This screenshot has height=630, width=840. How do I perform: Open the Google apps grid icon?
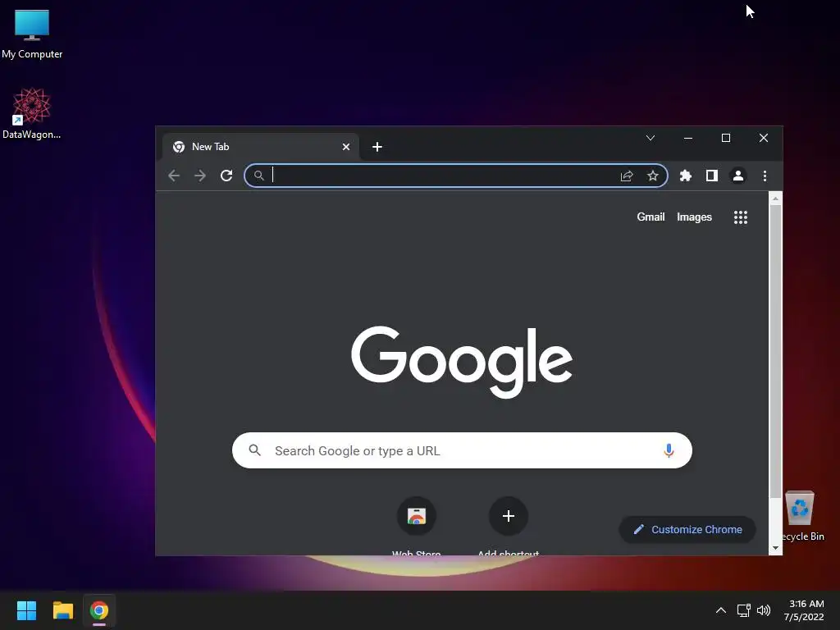click(x=741, y=217)
